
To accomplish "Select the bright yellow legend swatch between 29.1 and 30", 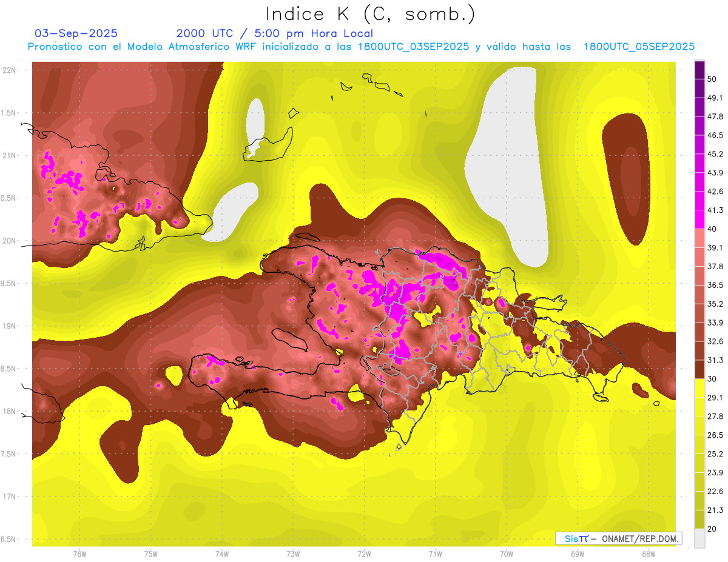I will [x=699, y=387].
